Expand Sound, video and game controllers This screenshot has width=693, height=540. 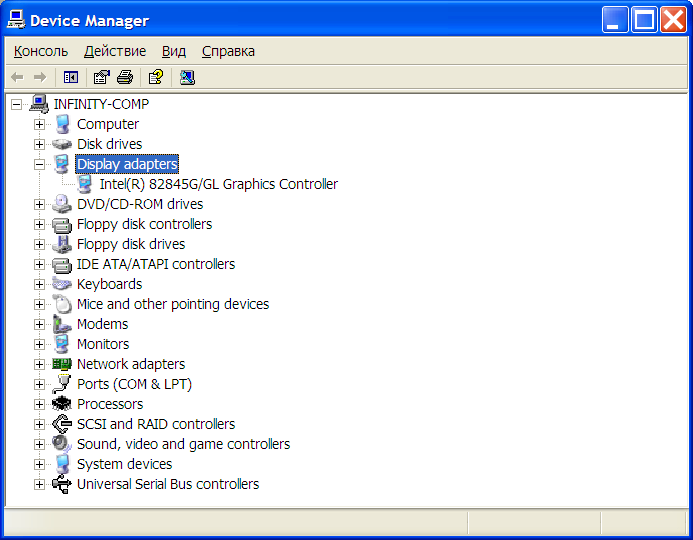39,444
